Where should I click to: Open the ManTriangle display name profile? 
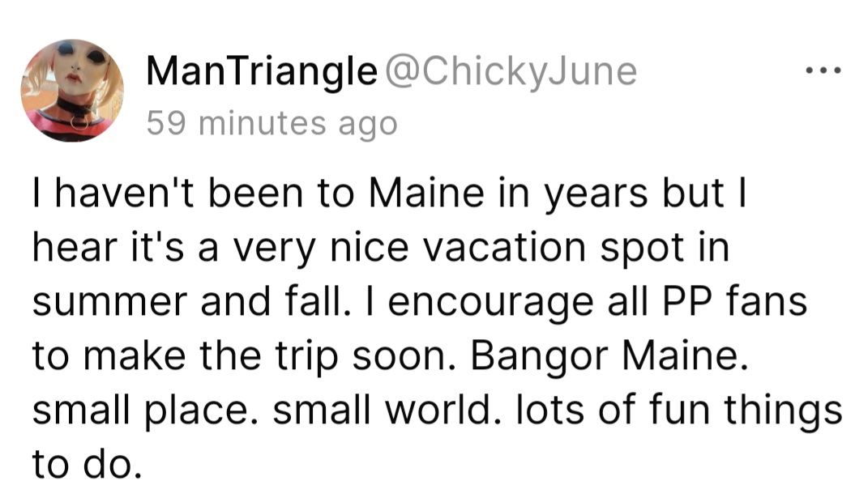(262, 73)
